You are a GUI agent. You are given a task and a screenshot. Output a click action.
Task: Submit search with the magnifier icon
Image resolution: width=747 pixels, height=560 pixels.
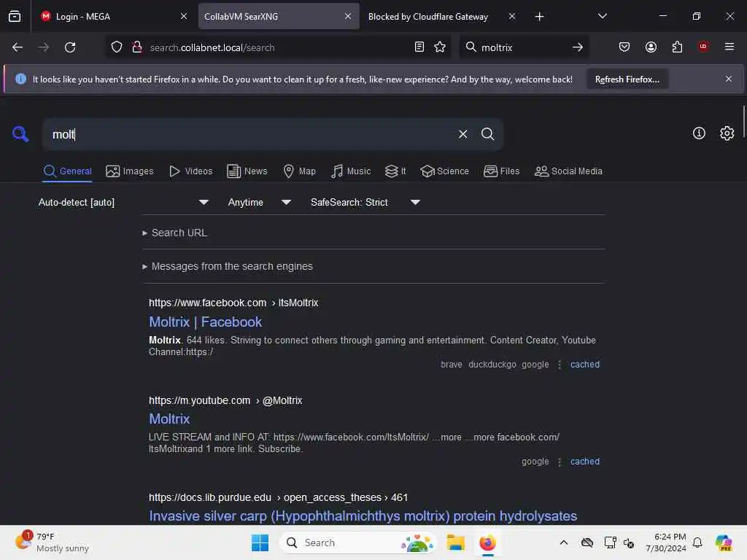487,134
